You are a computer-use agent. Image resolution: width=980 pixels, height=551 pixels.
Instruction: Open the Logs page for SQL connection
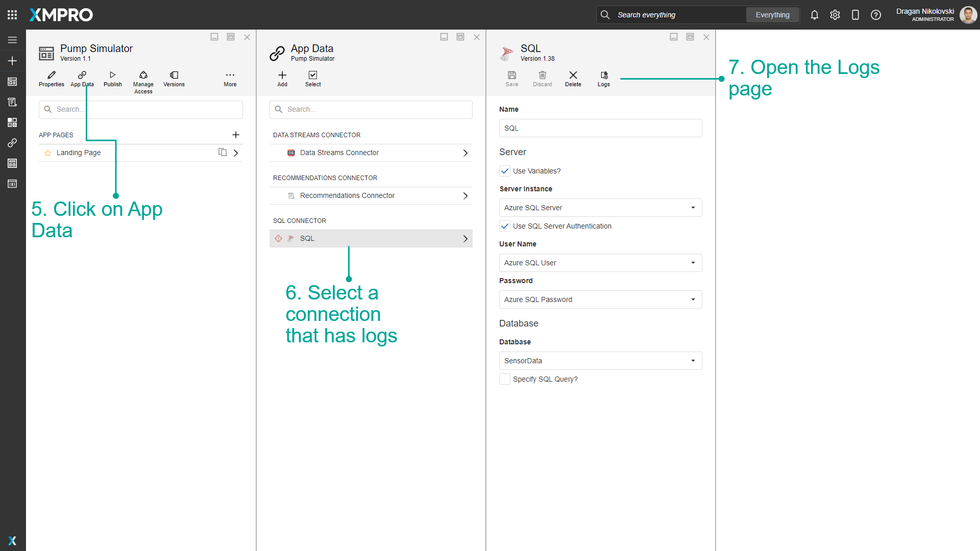click(604, 78)
